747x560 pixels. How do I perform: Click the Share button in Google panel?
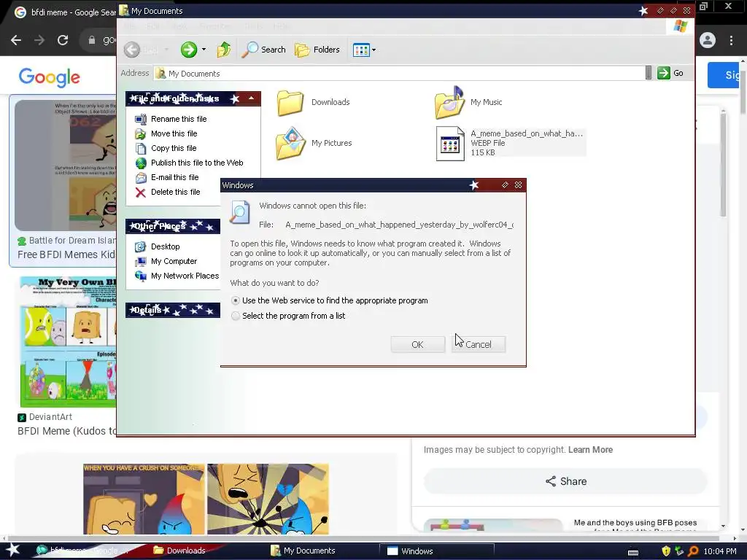click(x=565, y=481)
